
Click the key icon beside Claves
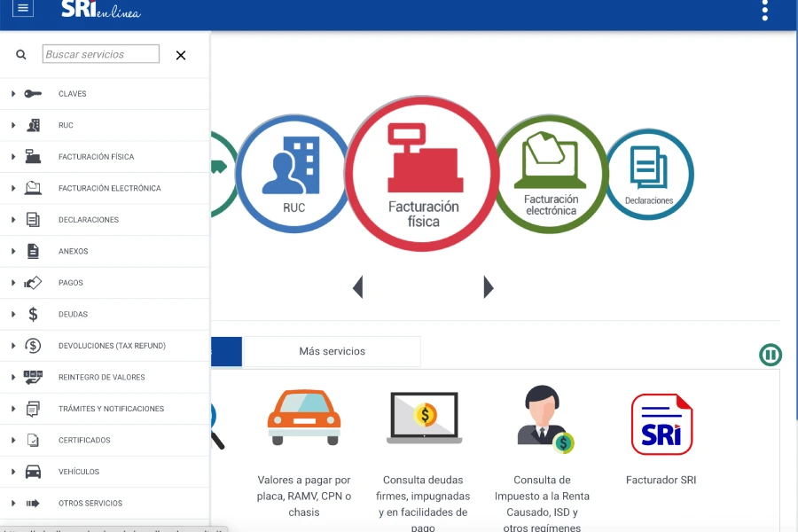pos(33,94)
